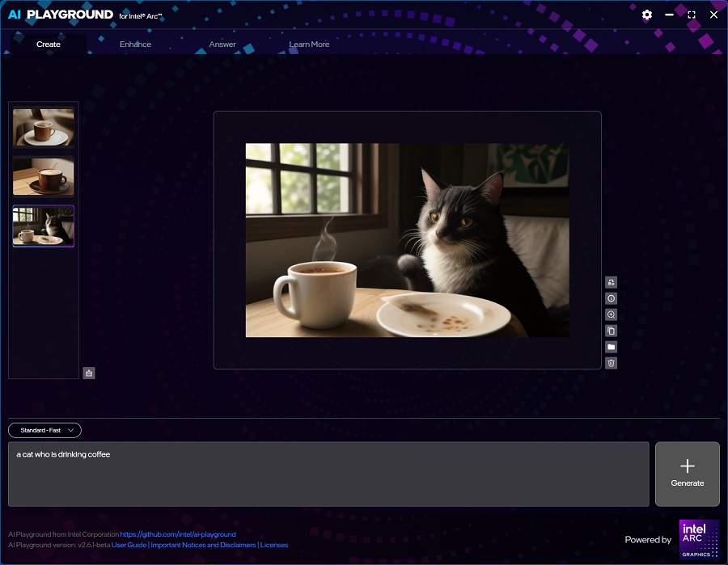The height and width of the screenshot is (565, 728).
Task: Open the image folder icon
Action: click(611, 347)
